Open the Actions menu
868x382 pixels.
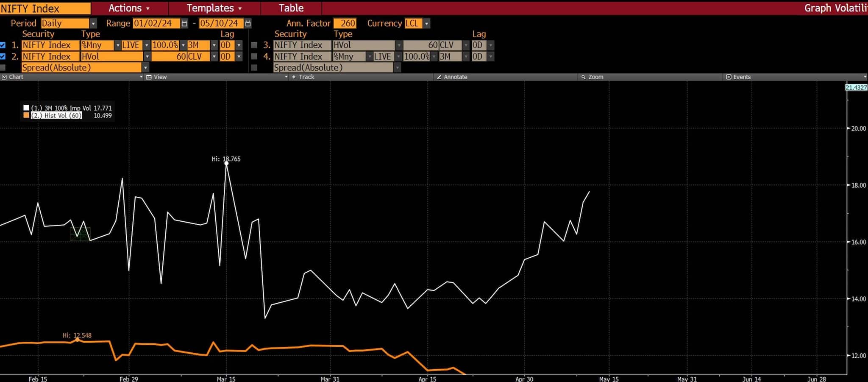tap(129, 8)
